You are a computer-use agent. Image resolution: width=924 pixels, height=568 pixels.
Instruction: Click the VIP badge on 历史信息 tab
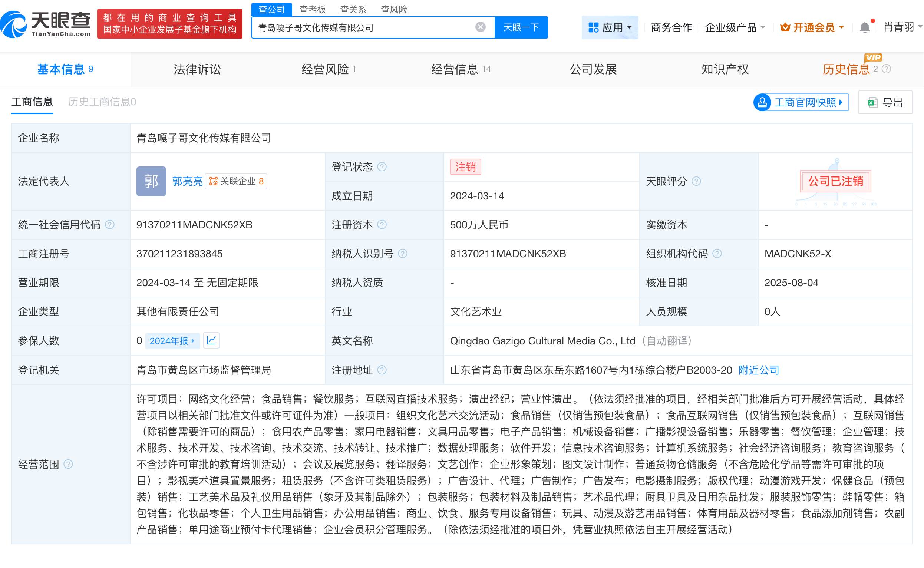pyautogui.click(x=874, y=58)
